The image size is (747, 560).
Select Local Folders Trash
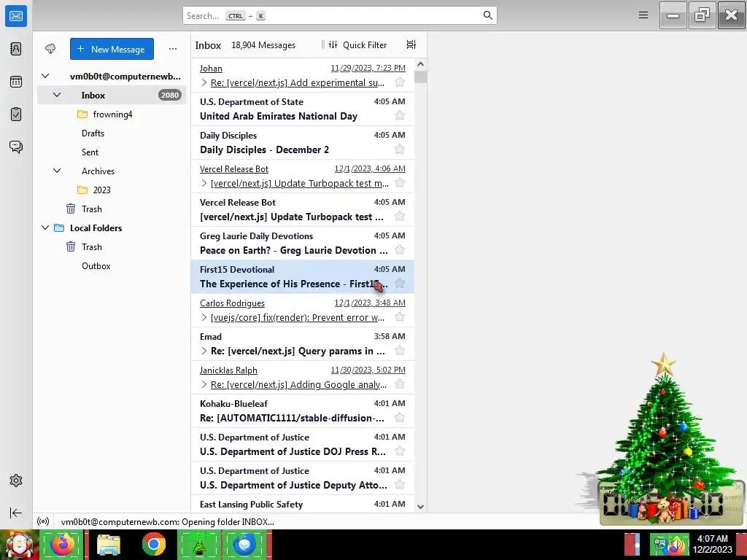(112, 246)
